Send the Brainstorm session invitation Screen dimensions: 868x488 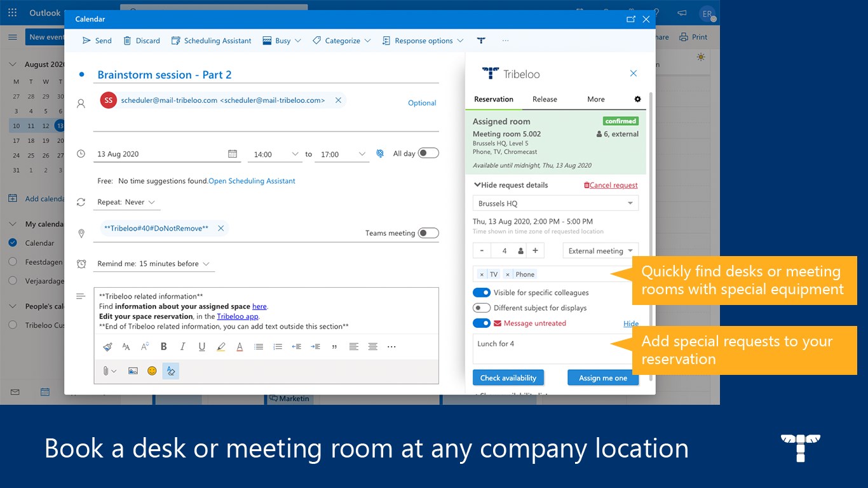point(97,41)
